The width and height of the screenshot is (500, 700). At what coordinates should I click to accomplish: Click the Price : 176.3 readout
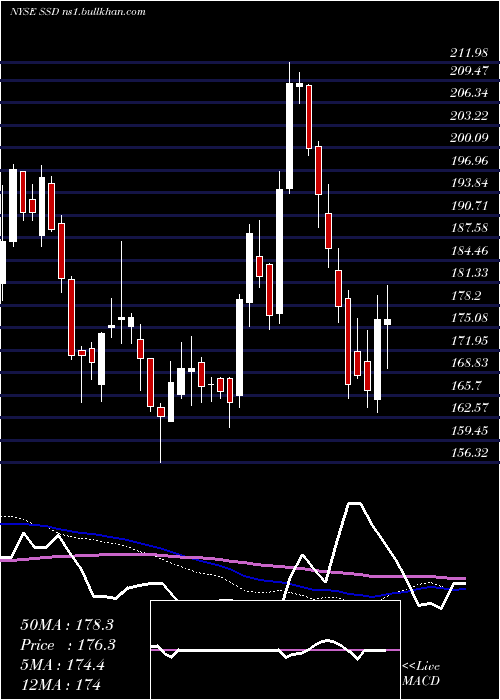68,645
